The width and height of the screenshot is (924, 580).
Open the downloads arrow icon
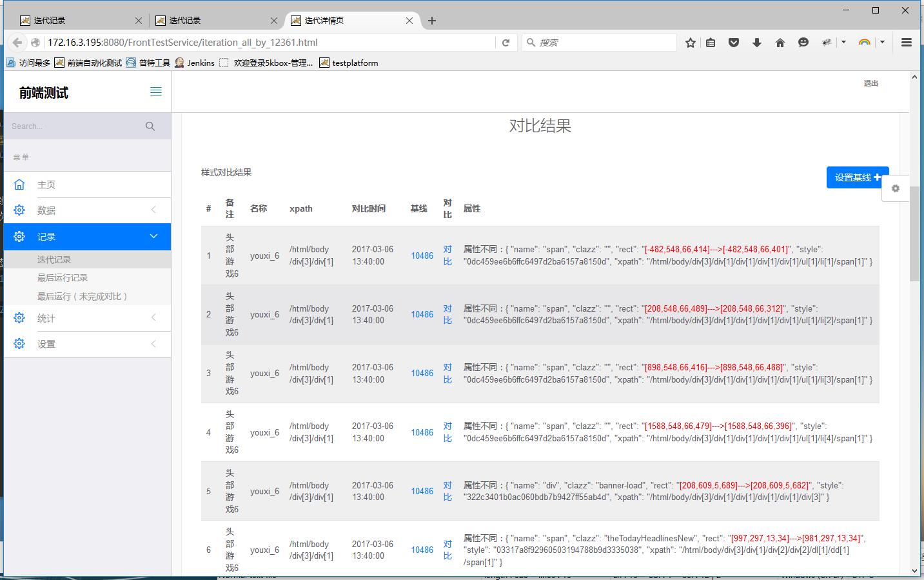(757, 43)
